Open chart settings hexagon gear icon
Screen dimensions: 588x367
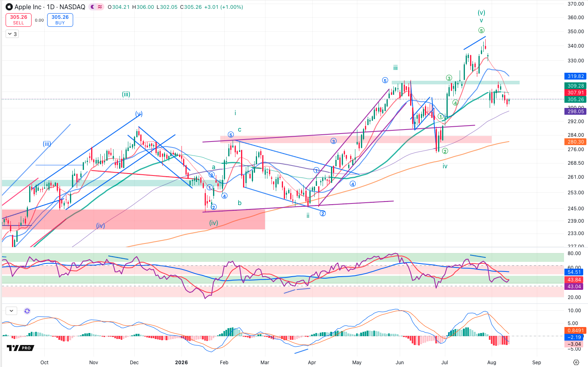point(576,362)
